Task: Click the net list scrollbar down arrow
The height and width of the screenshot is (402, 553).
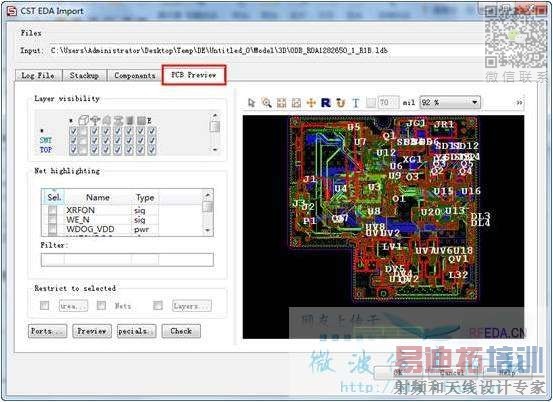Action: 208,231
